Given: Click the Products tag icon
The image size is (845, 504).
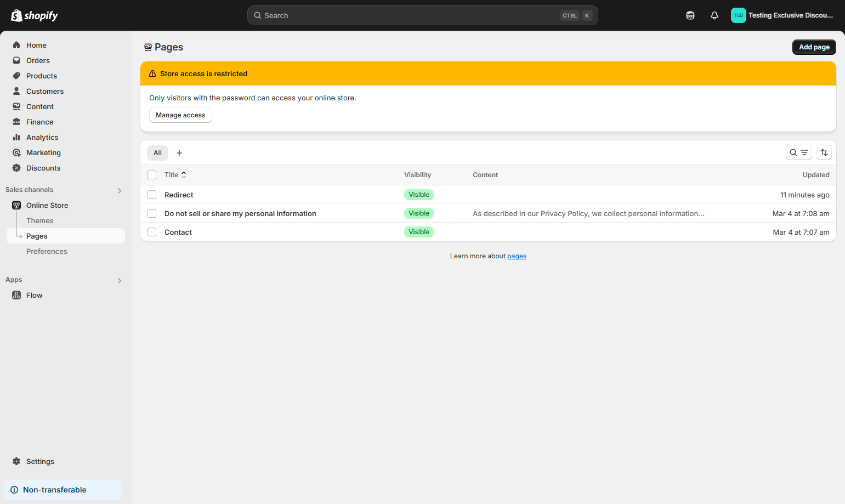Looking at the screenshot, I should pos(16,76).
